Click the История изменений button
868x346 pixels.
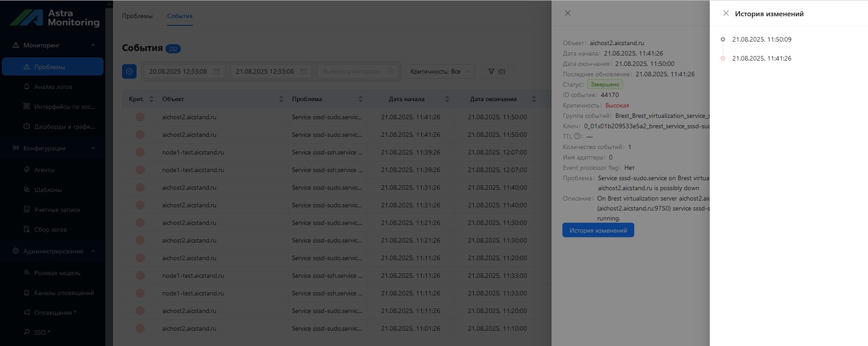click(x=598, y=230)
